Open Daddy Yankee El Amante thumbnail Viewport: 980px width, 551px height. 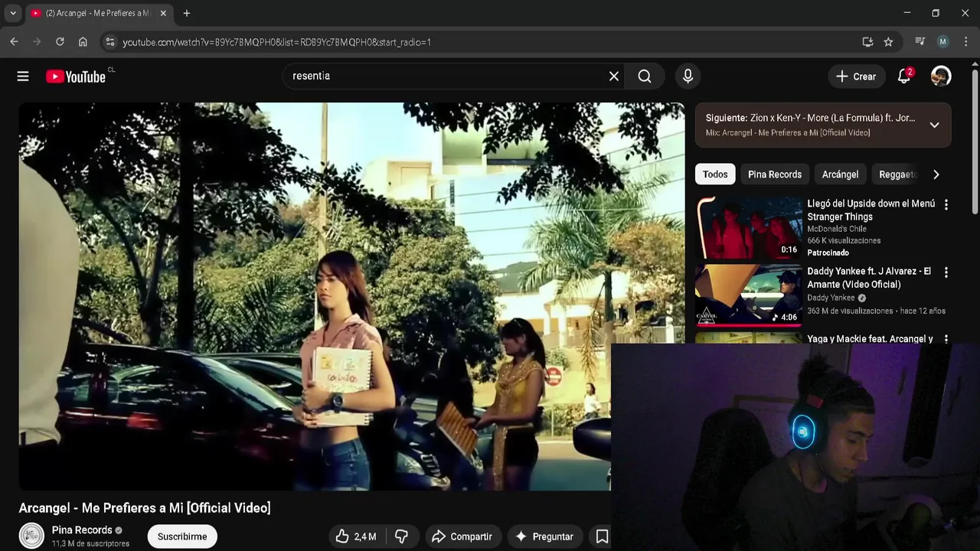749,295
